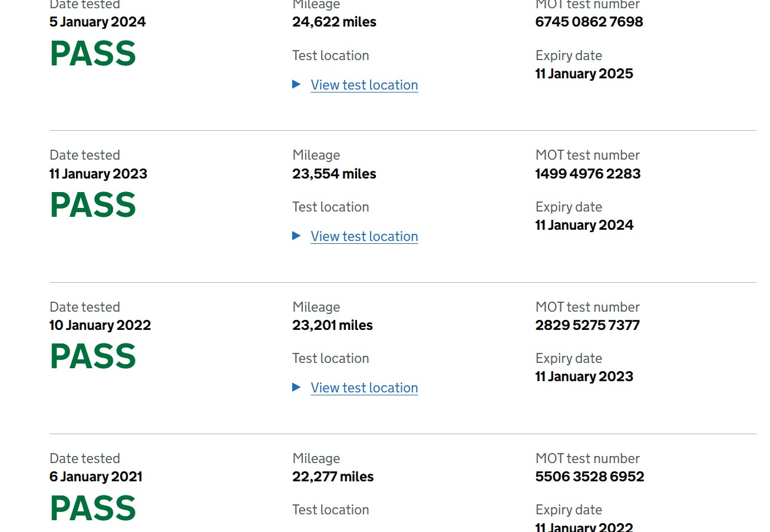Expand triangle arrow for 10 January 2022 test location
Viewport: 770px width, 532px height.
click(296, 387)
